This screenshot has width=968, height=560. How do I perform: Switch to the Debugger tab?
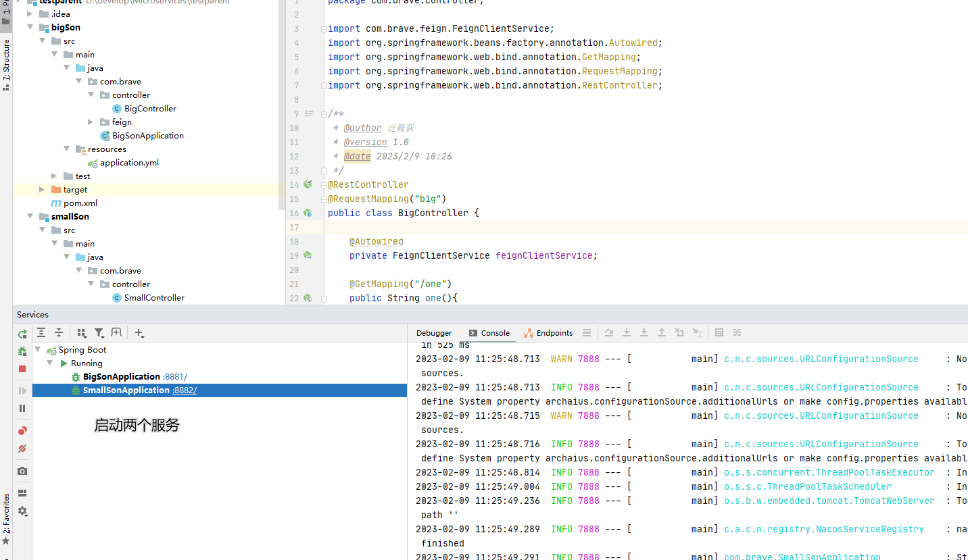(x=434, y=333)
